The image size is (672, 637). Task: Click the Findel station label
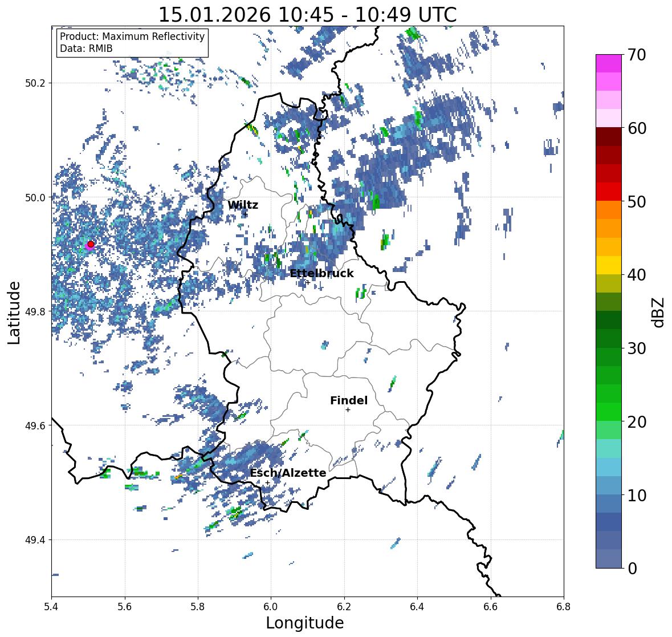pyautogui.click(x=349, y=400)
